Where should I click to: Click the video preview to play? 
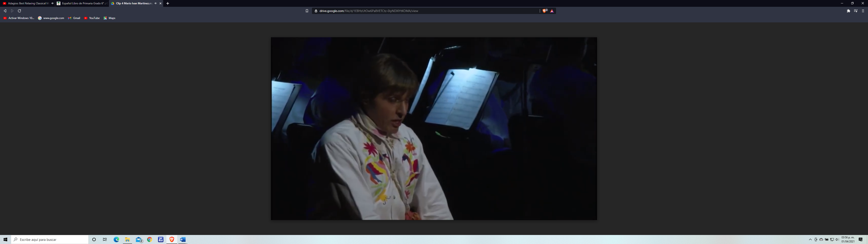tap(434, 128)
